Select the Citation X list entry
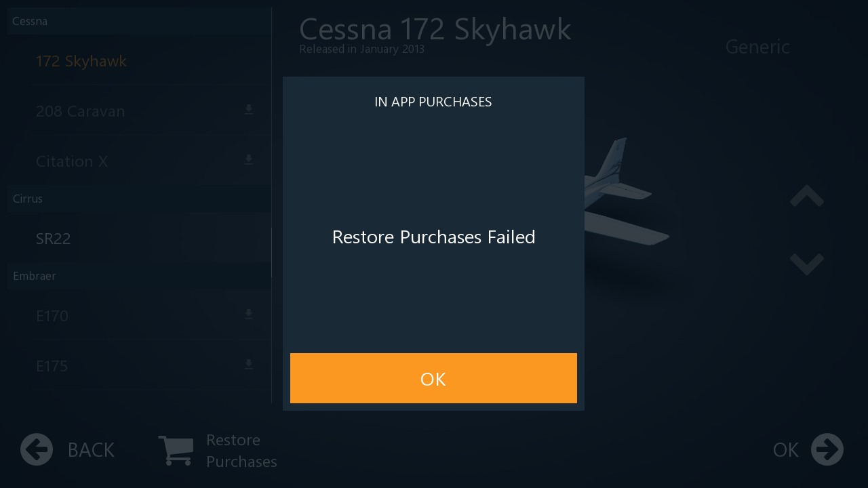868x488 pixels. tap(72, 161)
